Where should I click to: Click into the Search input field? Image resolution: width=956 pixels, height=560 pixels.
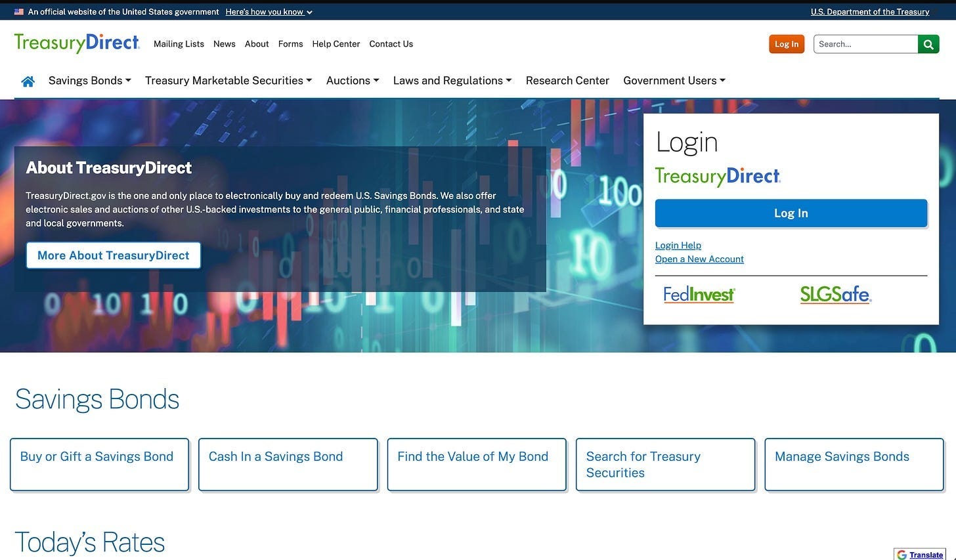tap(865, 44)
